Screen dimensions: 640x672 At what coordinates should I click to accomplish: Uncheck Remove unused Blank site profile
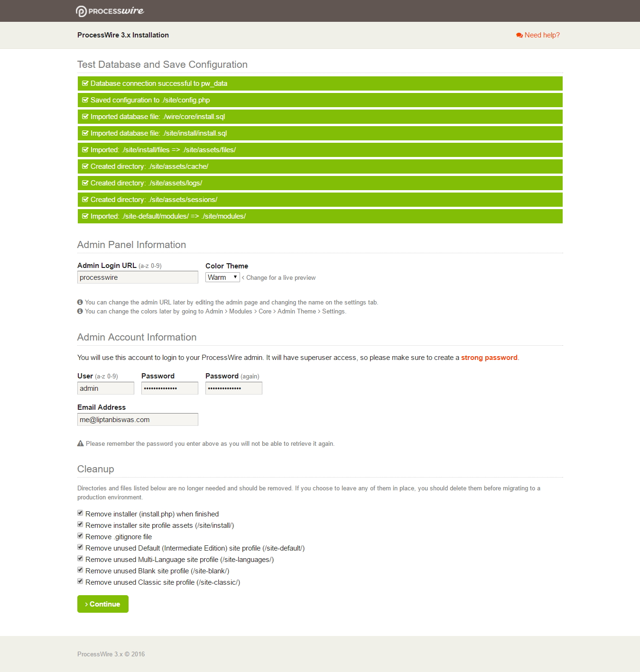click(x=80, y=570)
